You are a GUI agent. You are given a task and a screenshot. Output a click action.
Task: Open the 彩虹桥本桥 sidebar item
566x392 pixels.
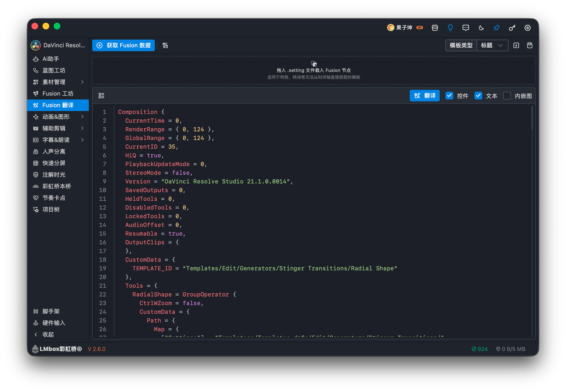coord(58,186)
